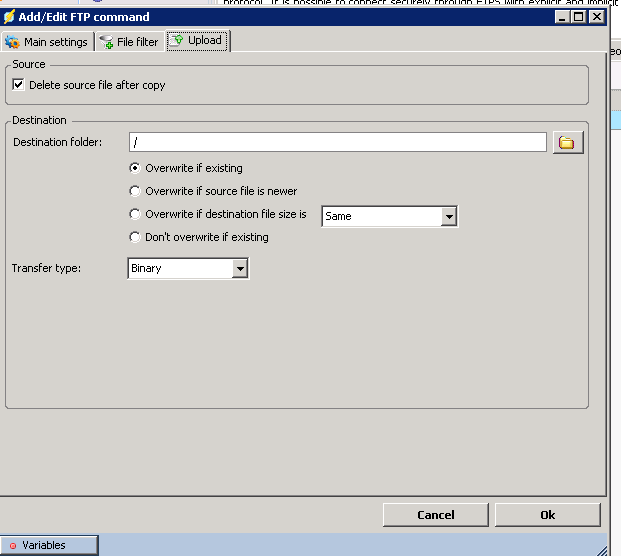Viewport: 621px width, 556px height.
Task: Select Overwrite if destination file size is
Action: (x=135, y=214)
